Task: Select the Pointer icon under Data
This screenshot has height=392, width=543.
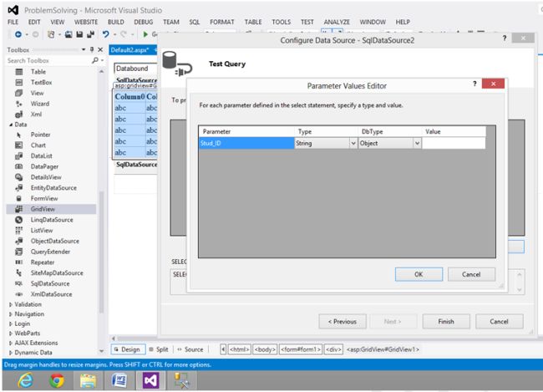Action: click(19, 135)
